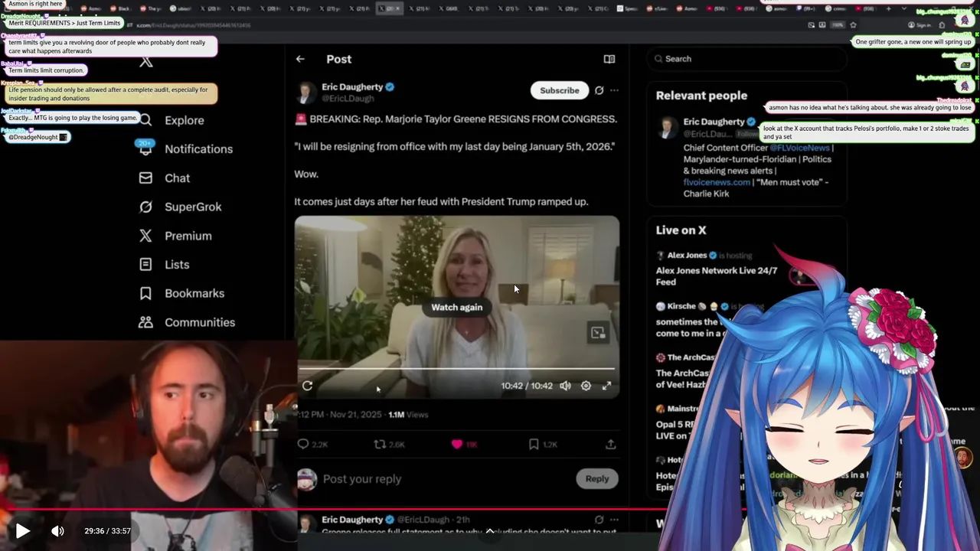Viewport: 980px width, 551px height.
Task: Click the X logo in the sidebar
Action: [145, 62]
